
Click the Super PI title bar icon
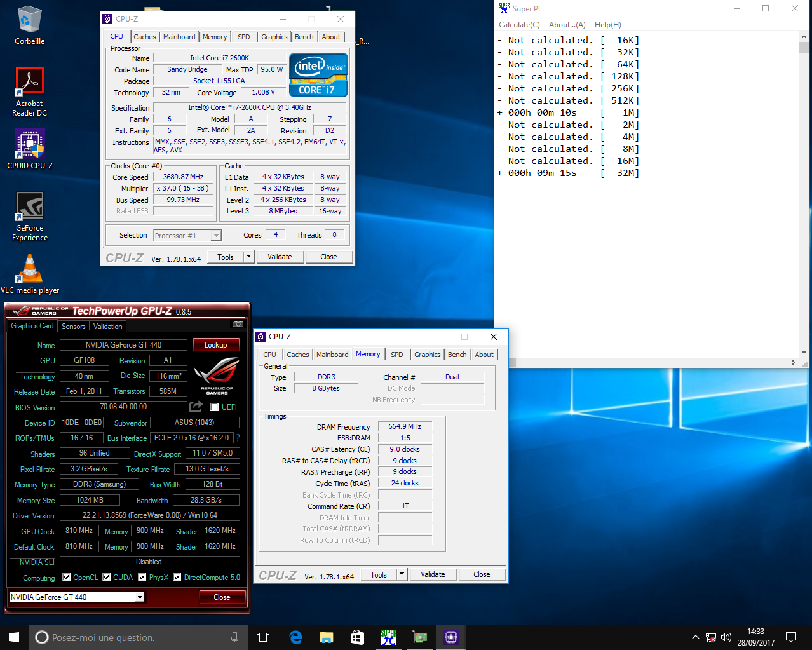pyautogui.click(x=504, y=8)
